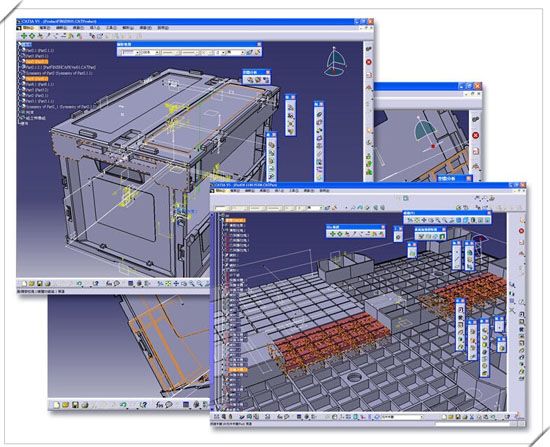
Task: Activate What's This help icon in lower-left window
Action: (x=142, y=405)
